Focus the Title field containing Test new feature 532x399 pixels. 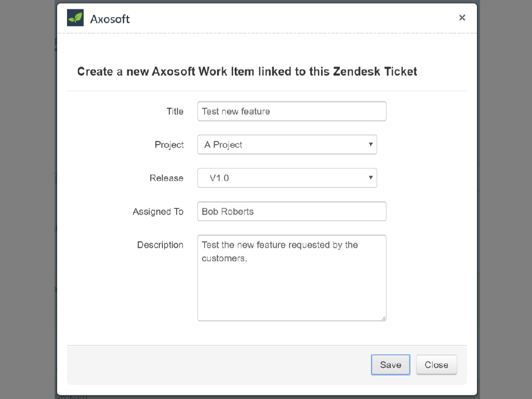click(292, 111)
